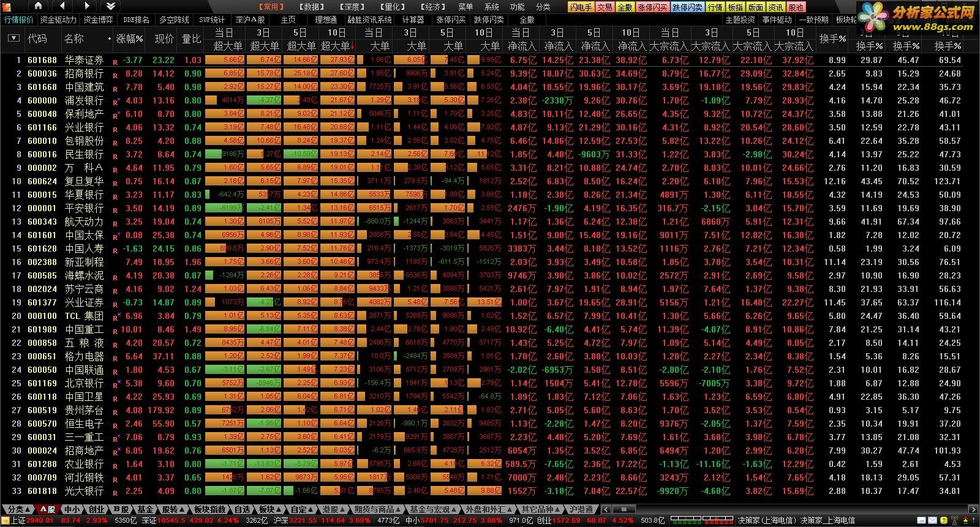Click the blue 跌停闪卖 colored button
Viewport: 980px width, 527px height.
click(x=688, y=7)
